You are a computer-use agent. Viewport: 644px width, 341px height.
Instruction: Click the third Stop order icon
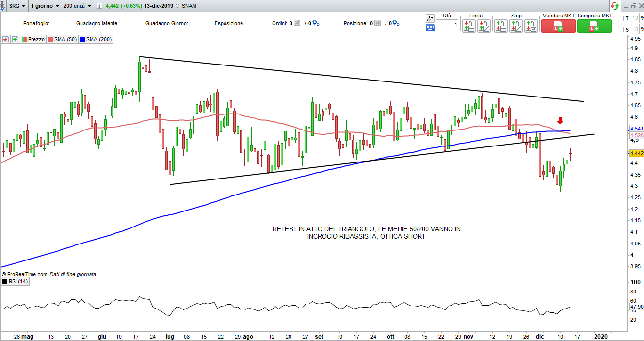coord(531,26)
